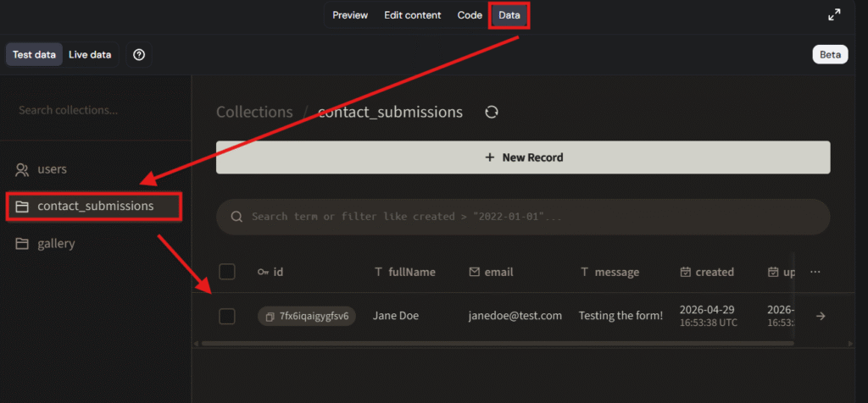Refresh the contact_submissions collection
The height and width of the screenshot is (403, 868).
coord(492,113)
